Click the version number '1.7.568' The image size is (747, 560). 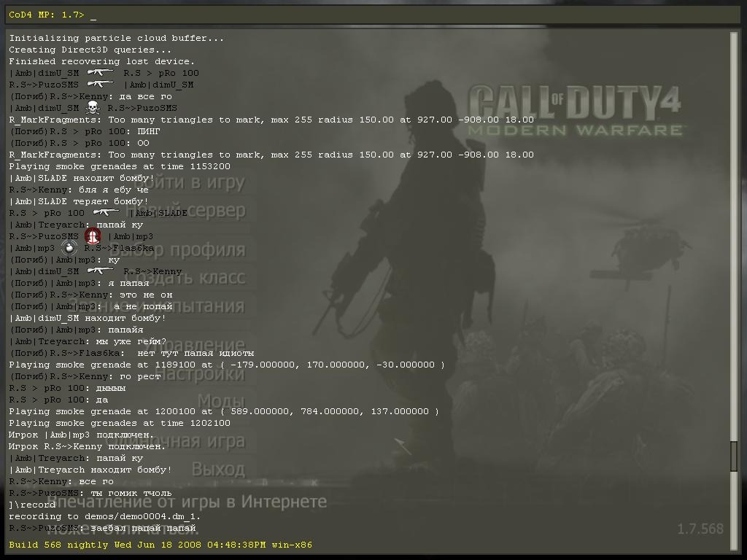click(x=700, y=529)
